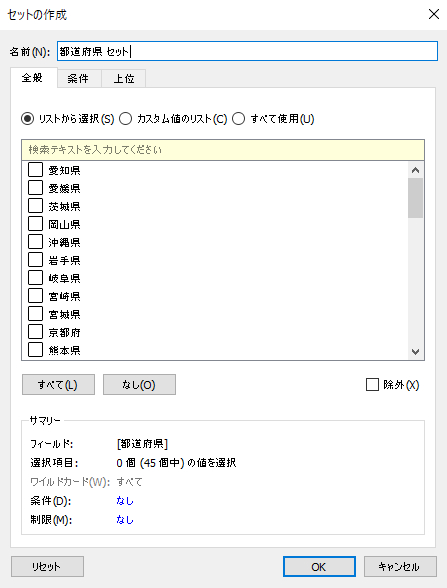Click the list scrollbar up arrow
The height and width of the screenshot is (588, 447).
415,170
